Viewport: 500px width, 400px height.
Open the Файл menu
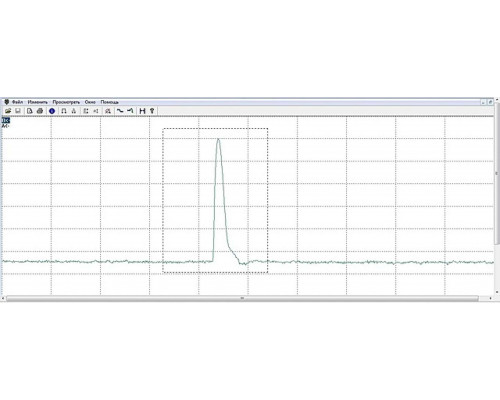coord(18,102)
